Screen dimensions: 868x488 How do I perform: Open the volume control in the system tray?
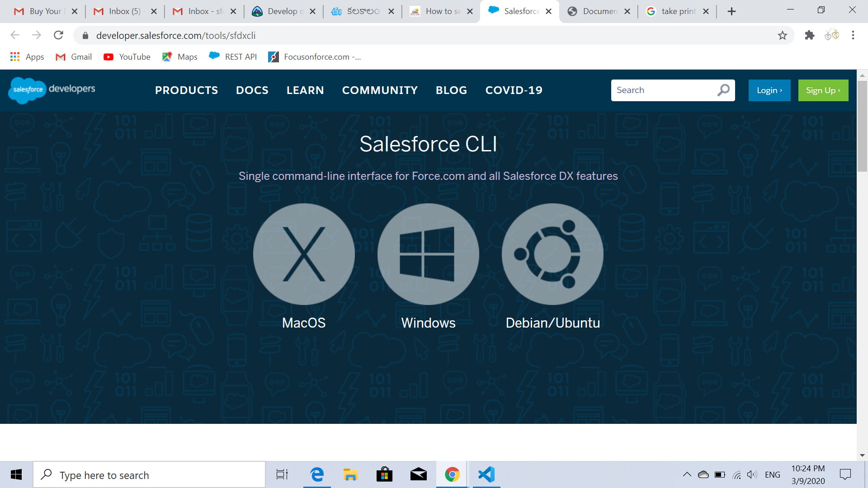click(x=752, y=474)
